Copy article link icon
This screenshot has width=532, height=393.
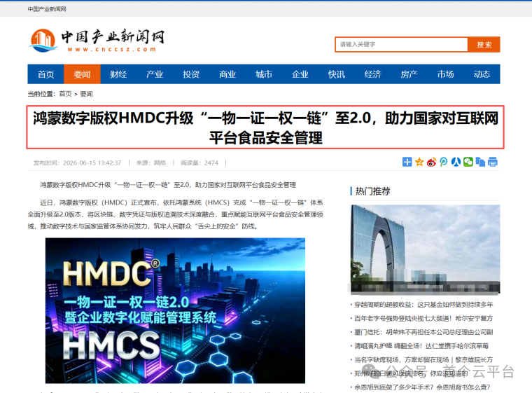(x=480, y=162)
